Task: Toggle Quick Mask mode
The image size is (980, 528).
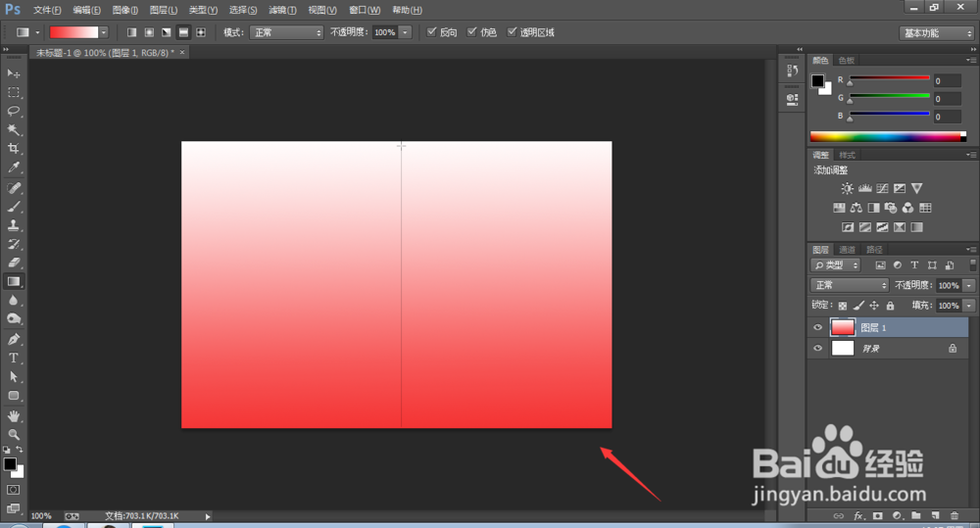Action: (13, 490)
